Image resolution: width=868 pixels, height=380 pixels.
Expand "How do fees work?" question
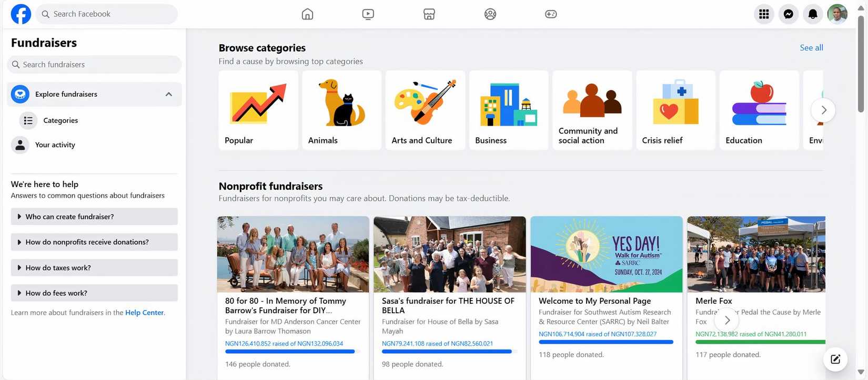click(x=94, y=293)
